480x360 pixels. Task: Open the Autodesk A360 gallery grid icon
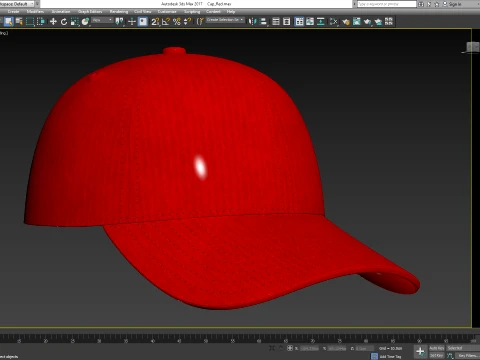coord(389,22)
